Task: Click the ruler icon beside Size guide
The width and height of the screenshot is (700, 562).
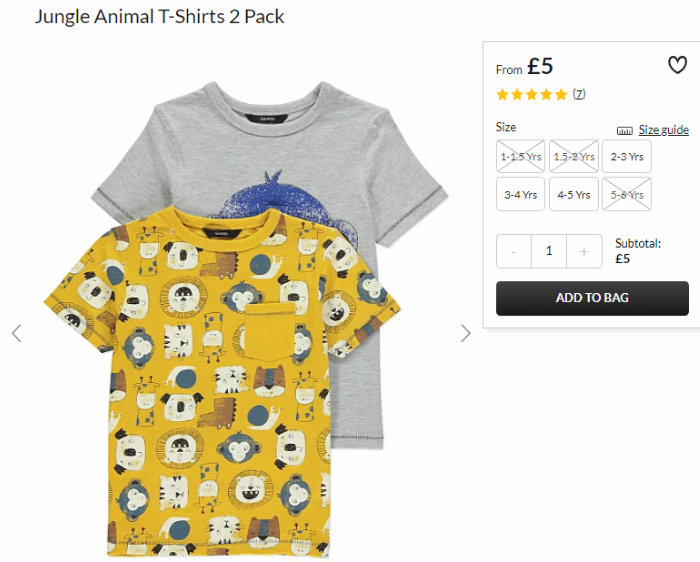Action: 625,131
